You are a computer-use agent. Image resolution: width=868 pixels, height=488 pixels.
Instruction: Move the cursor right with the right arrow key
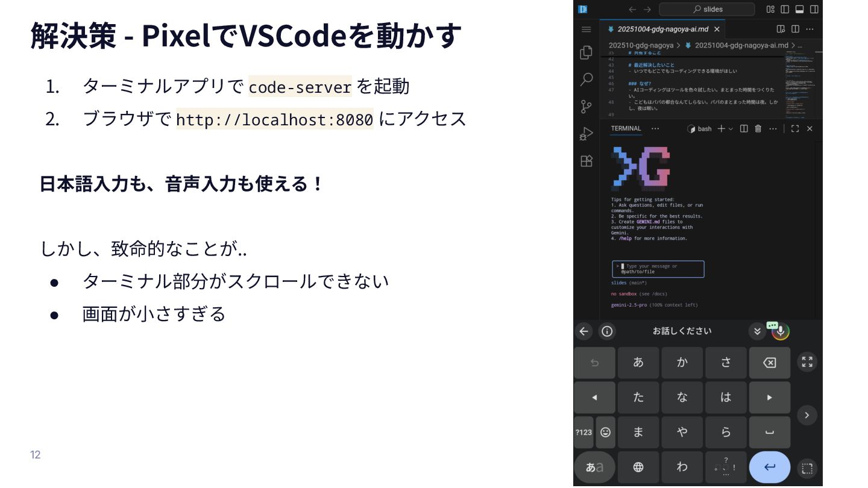point(770,398)
